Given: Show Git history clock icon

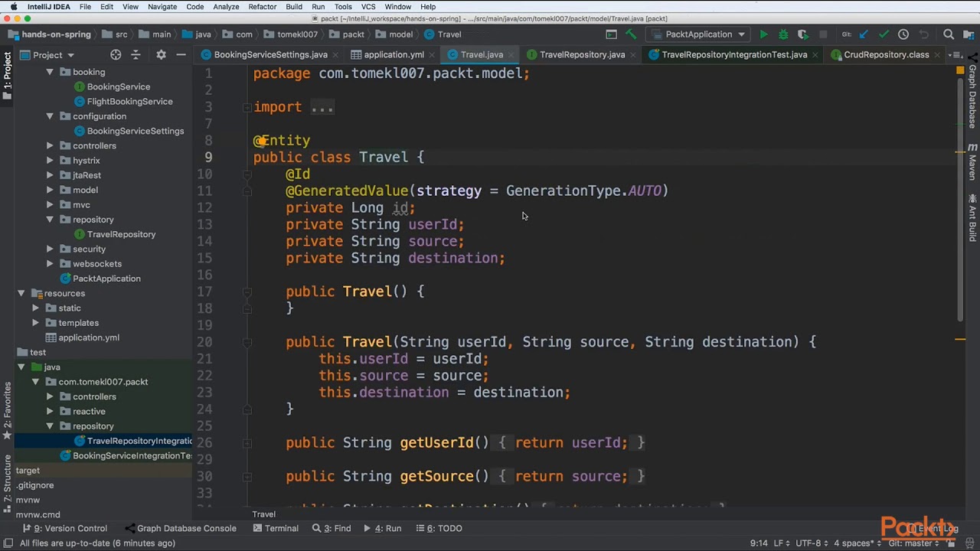Looking at the screenshot, I should (x=903, y=34).
